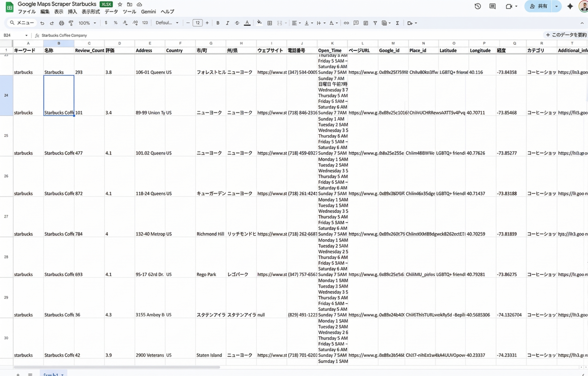Toggle strikethrough formatting

[x=237, y=23]
